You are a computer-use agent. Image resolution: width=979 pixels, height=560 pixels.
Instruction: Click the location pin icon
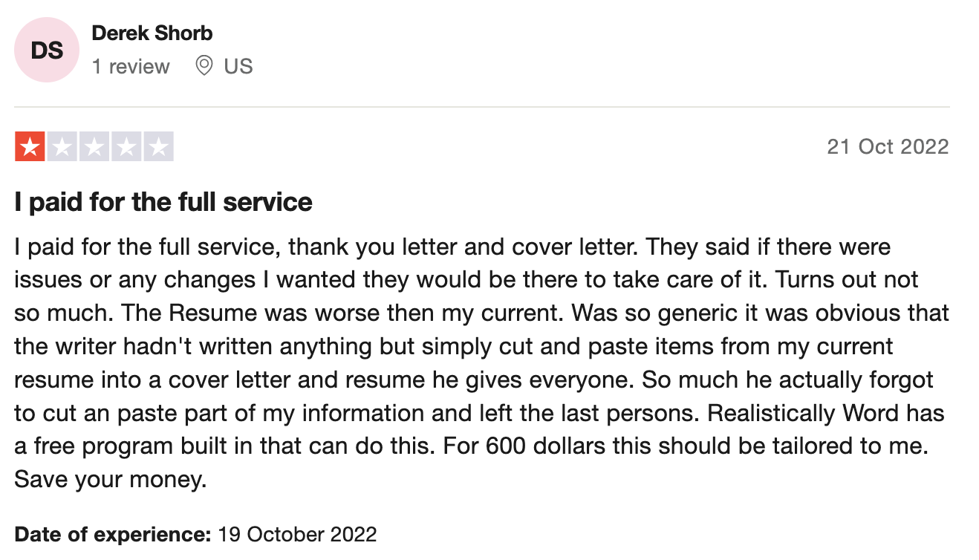(x=204, y=66)
